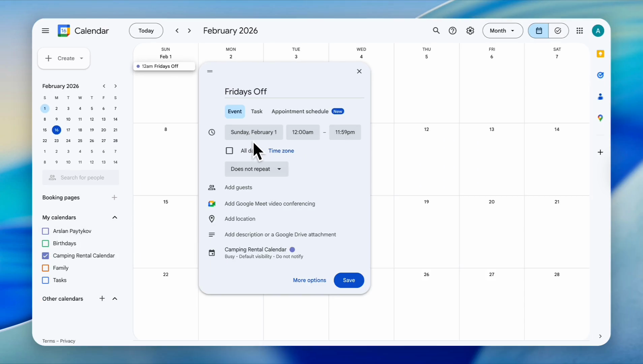Uncheck Camping Rental Calendar checkbox
Screen dimensions: 643x364
pyautogui.click(x=45, y=256)
